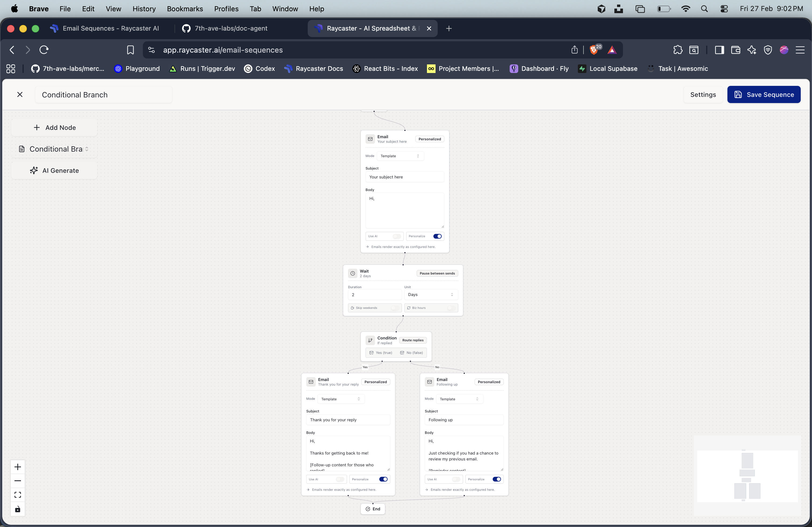Open the Settings button
The image size is (812, 527).
point(703,94)
